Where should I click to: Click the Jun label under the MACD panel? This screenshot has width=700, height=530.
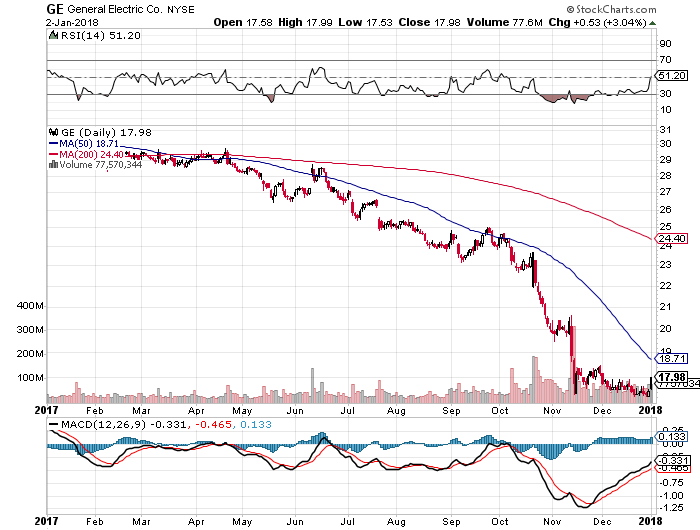[295, 521]
